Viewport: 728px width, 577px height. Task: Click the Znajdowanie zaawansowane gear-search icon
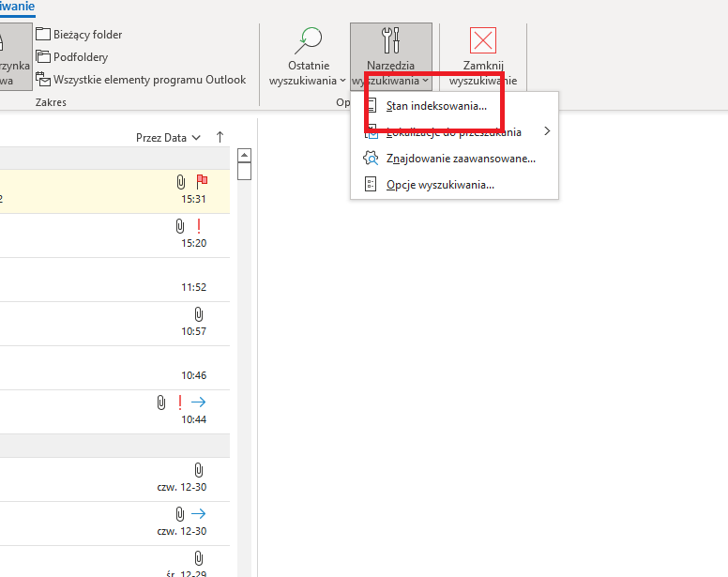click(x=371, y=159)
